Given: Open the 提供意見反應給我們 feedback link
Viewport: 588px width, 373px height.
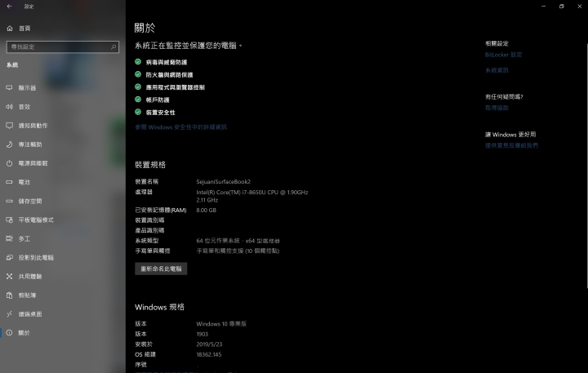Looking at the screenshot, I should pyautogui.click(x=511, y=145).
